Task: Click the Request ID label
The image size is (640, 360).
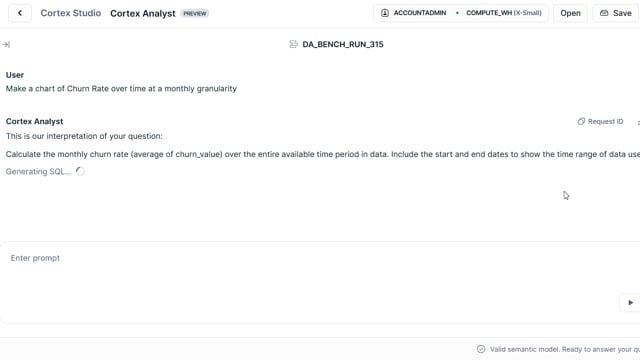Action: click(605, 121)
